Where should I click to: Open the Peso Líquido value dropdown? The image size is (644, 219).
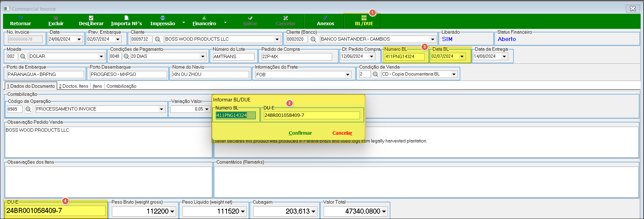[x=243, y=212]
